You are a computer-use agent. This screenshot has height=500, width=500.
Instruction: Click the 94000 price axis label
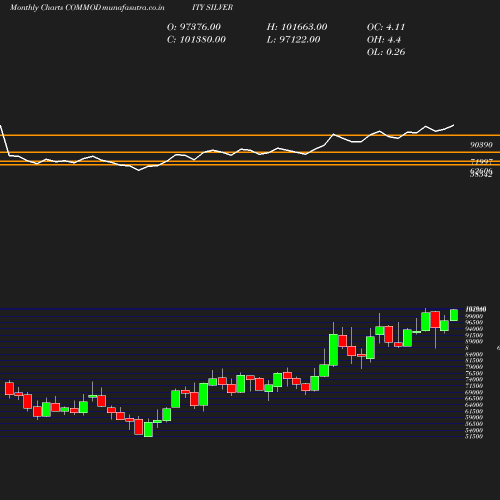coord(474,329)
